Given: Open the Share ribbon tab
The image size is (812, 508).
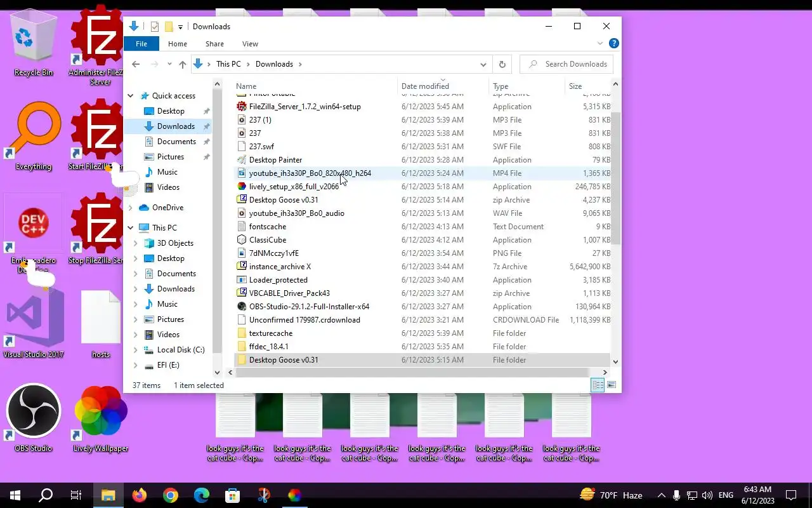Looking at the screenshot, I should (x=214, y=44).
